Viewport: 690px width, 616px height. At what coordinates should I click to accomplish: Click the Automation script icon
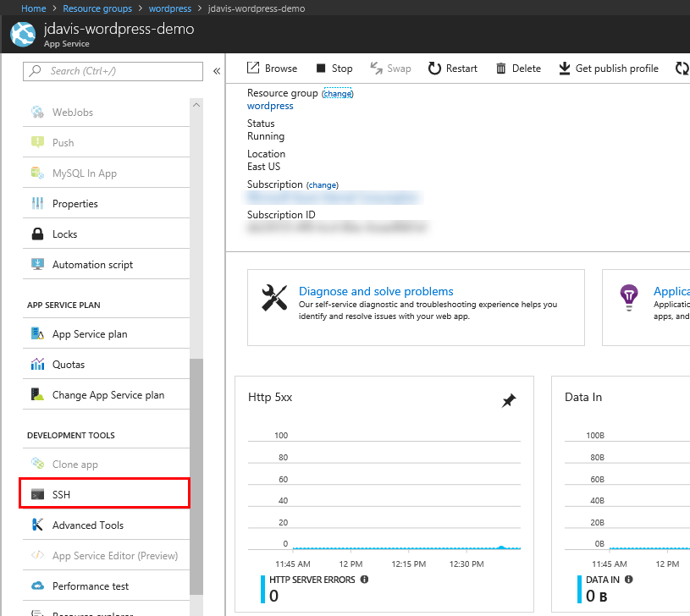37,264
